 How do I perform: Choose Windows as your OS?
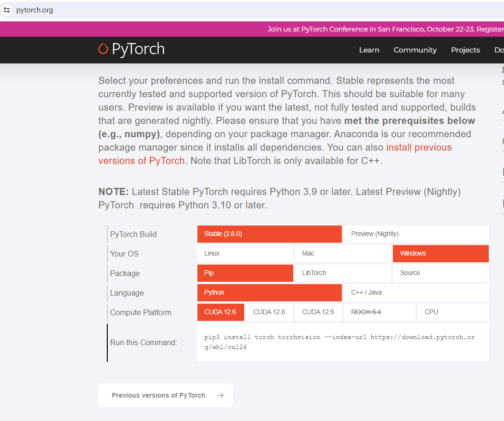(441, 254)
